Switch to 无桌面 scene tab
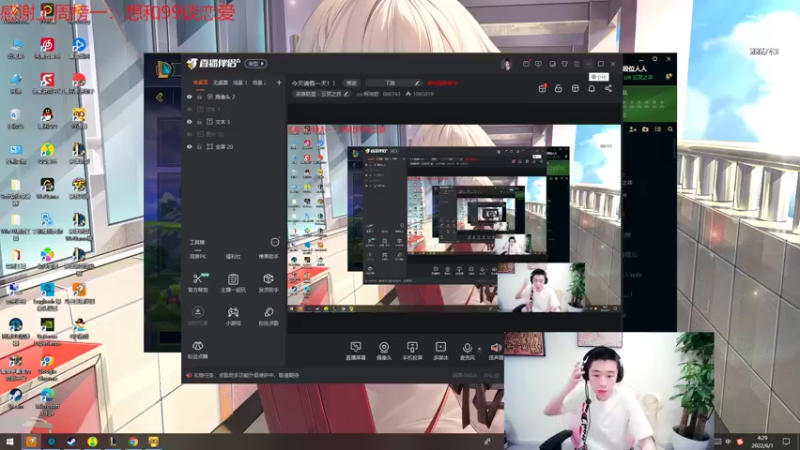Viewport: 800px width, 450px height. (x=220, y=83)
